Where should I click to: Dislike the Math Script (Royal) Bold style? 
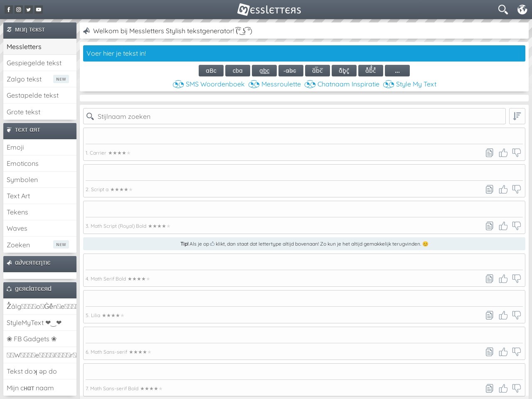tap(517, 226)
